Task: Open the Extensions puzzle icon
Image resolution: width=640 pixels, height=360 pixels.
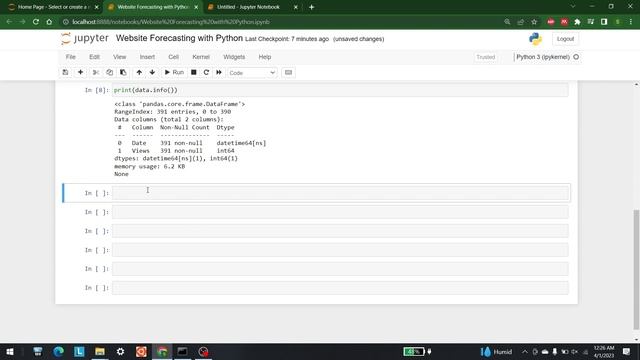Action: click(x=577, y=22)
